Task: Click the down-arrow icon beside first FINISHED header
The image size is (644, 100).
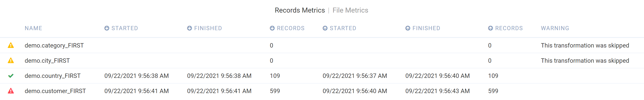Action: pos(189,28)
